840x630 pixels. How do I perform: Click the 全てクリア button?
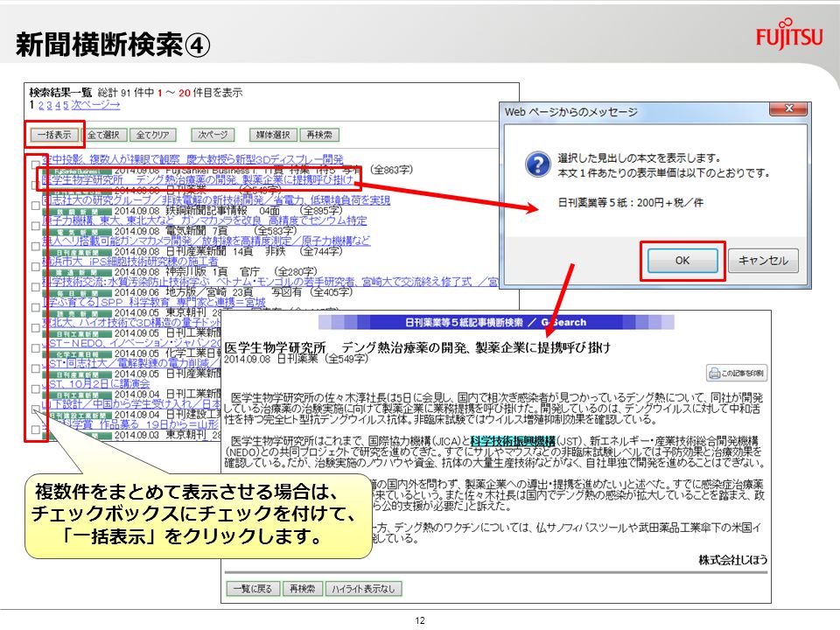[152, 135]
